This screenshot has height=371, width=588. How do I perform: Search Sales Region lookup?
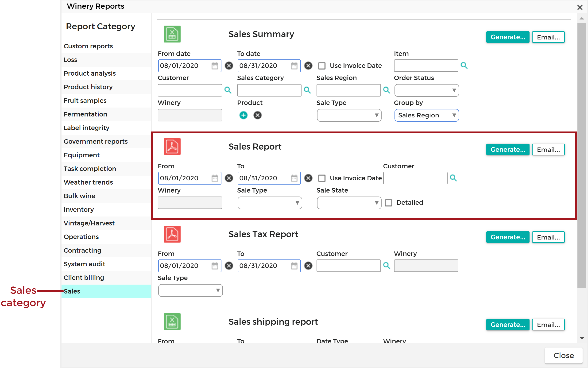387,90
